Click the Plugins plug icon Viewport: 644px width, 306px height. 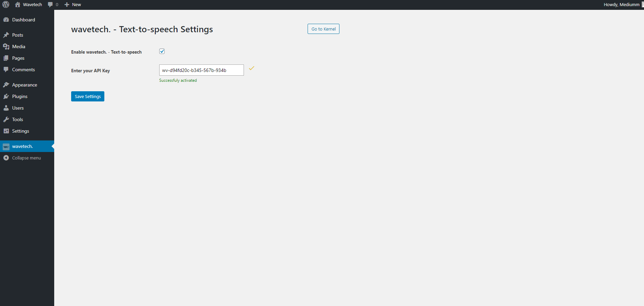click(x=6, y=96)
